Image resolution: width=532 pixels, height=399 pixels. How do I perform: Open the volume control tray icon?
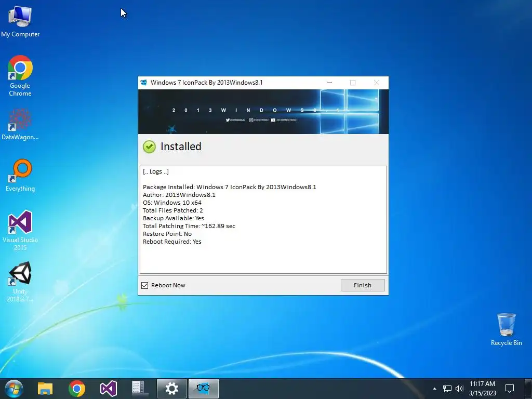(x=459, y=389)
